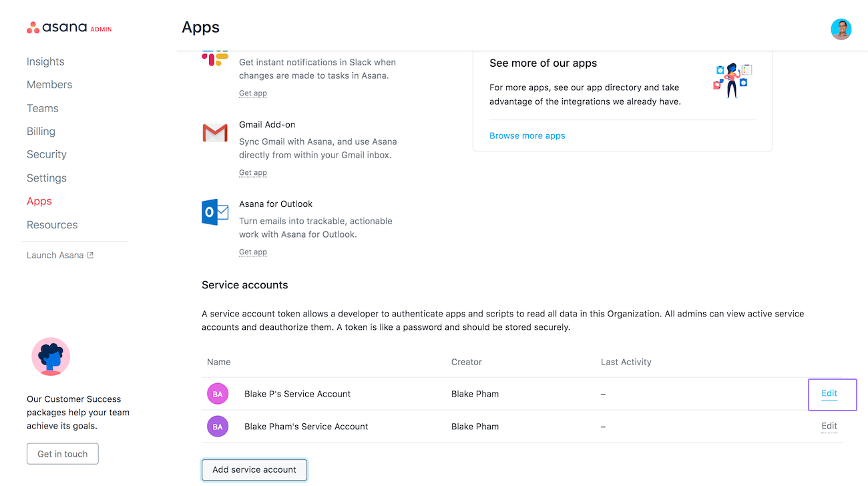Click Blake P's Service Account name
This screenshot has height=486, width=868.
[298, 394]
